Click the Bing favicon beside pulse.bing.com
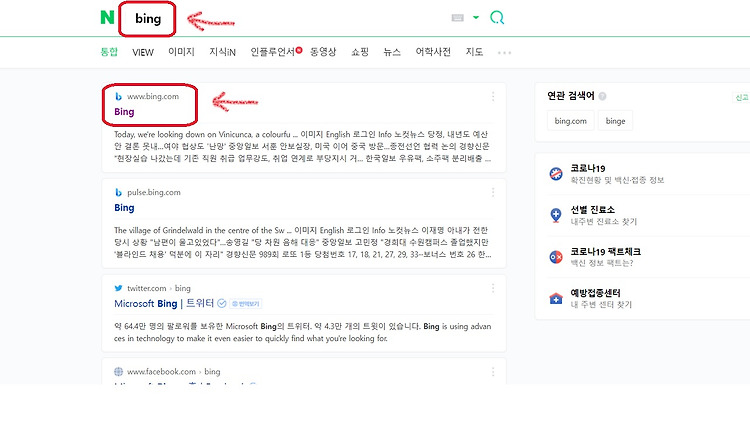 pos(118,192)
